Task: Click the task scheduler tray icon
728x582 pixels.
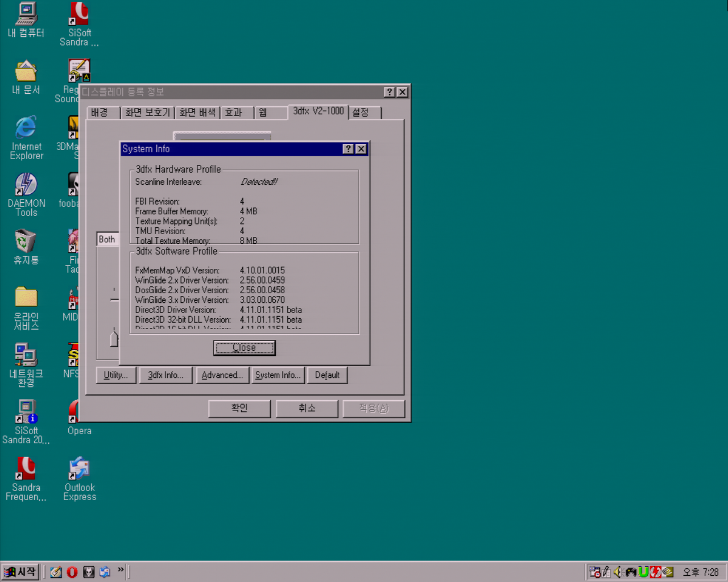Action: [x=595, y=572]
